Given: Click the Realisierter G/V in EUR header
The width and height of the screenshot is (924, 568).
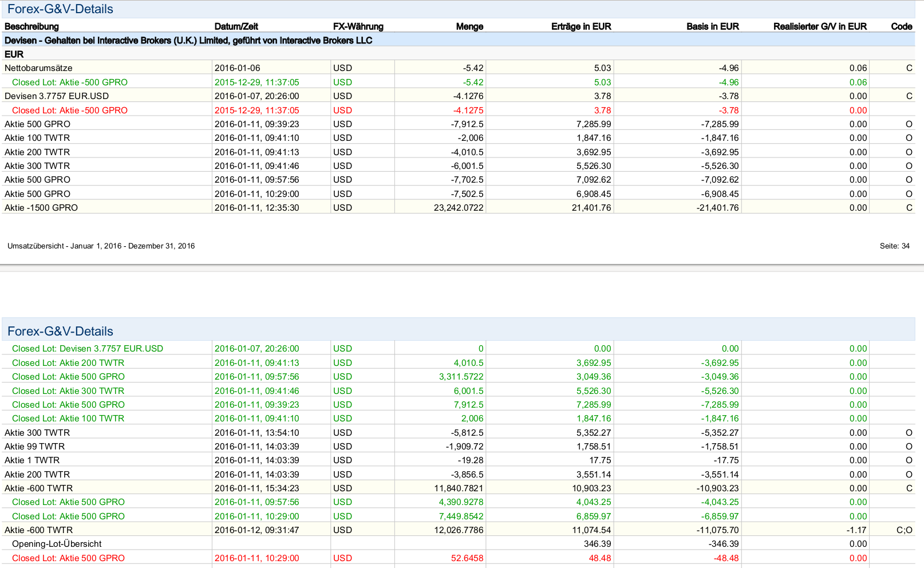Looking at the screenshot, I should (819, 26).
